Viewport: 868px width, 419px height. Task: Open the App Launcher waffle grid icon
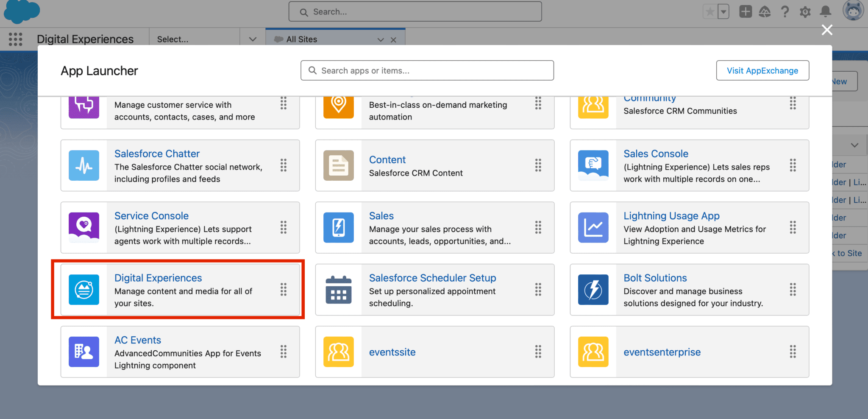coord(15,39)
